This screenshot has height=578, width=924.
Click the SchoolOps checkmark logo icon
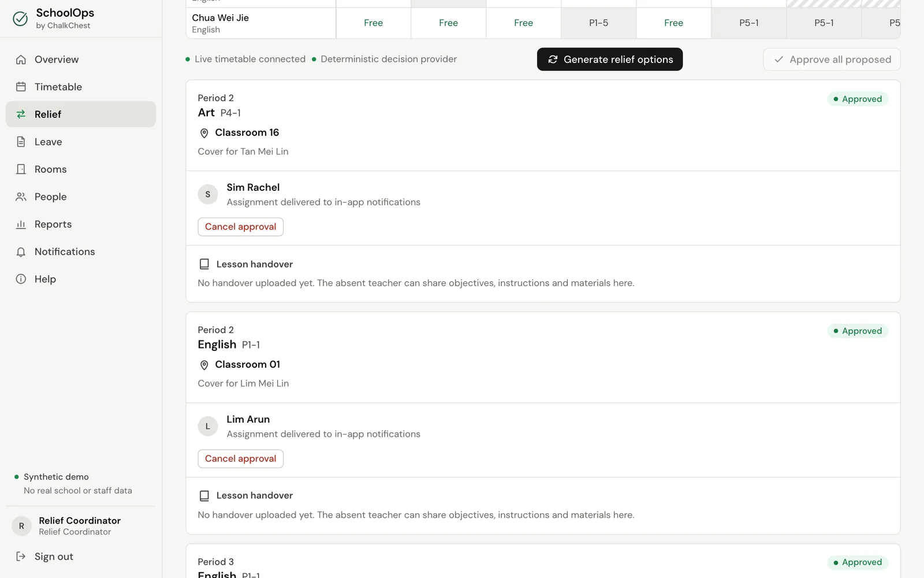20,19
